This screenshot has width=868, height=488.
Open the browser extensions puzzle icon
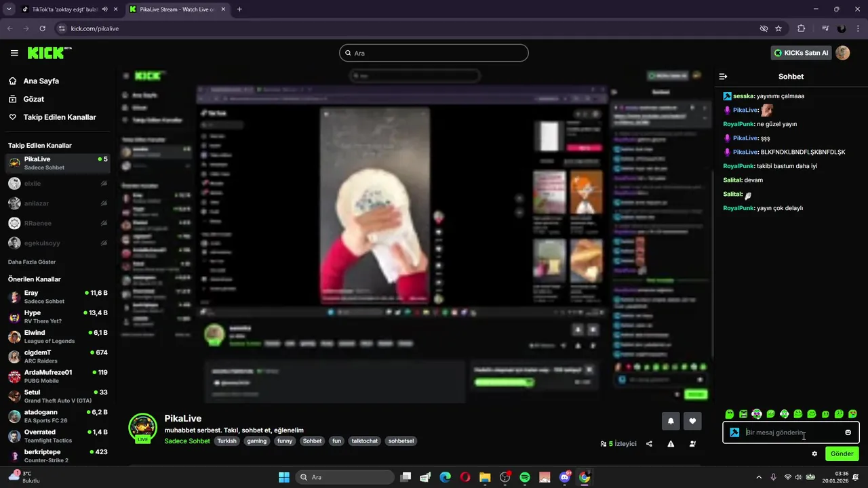click(x=802, y=28)
